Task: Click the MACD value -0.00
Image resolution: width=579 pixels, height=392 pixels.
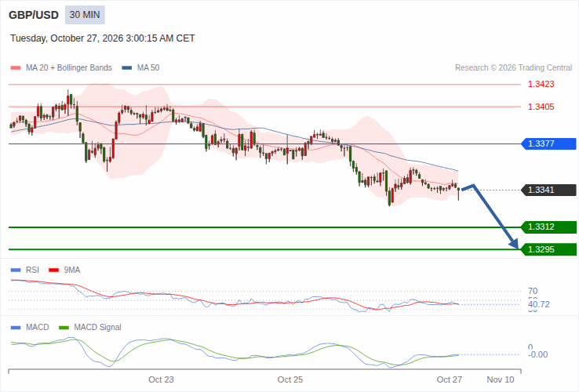Action: (538, 354)
